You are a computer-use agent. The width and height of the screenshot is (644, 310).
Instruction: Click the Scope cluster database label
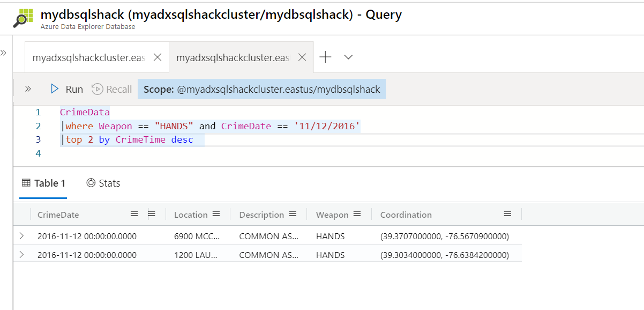coord(262,90)
